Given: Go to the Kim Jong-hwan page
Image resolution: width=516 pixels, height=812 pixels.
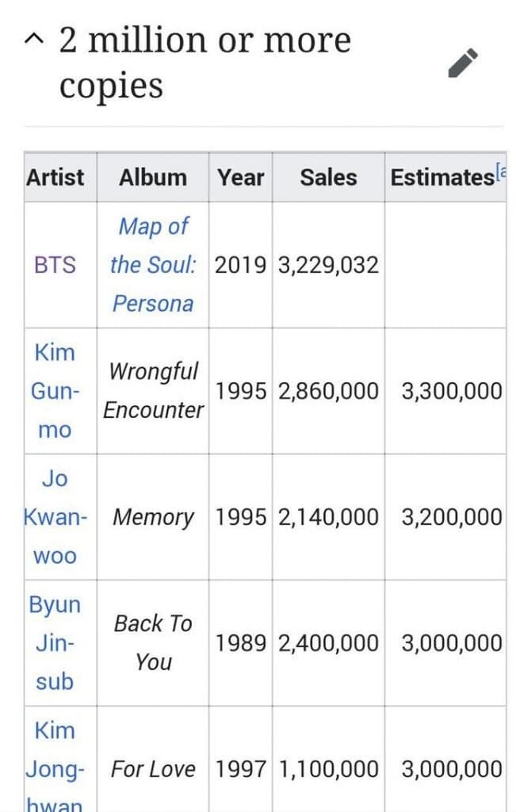Looking at the screenshot, I should [55, 768].
